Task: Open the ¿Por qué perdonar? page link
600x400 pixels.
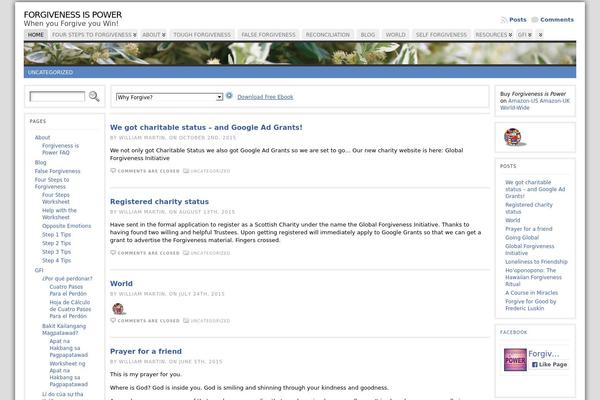Action: click(67, 279)
